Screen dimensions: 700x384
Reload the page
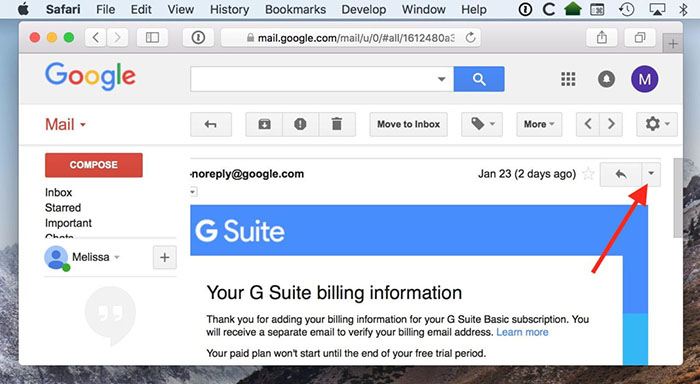click(470, 38)
